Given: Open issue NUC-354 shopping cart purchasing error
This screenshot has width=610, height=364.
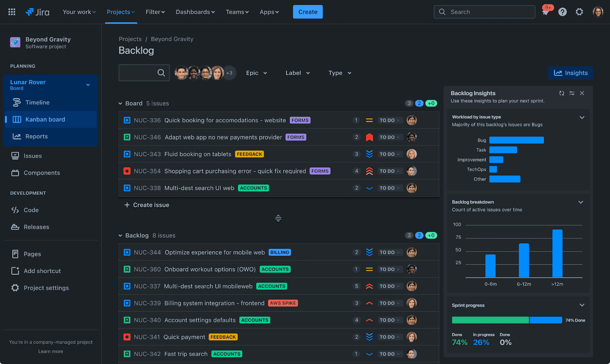Looking at the screenshot, I should [235, 171].
